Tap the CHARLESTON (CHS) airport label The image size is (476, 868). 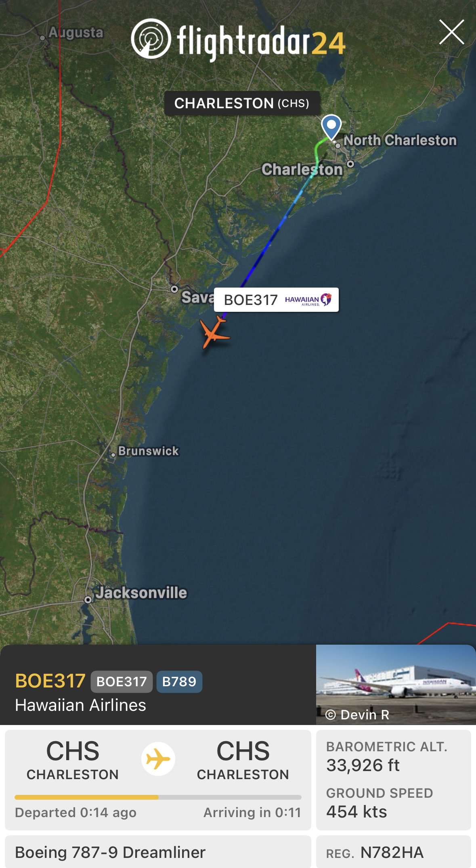tap(242, 103)
